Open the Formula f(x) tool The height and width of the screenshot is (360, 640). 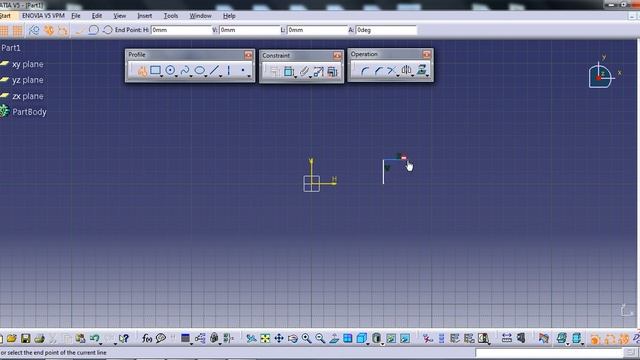coord(147,338)
